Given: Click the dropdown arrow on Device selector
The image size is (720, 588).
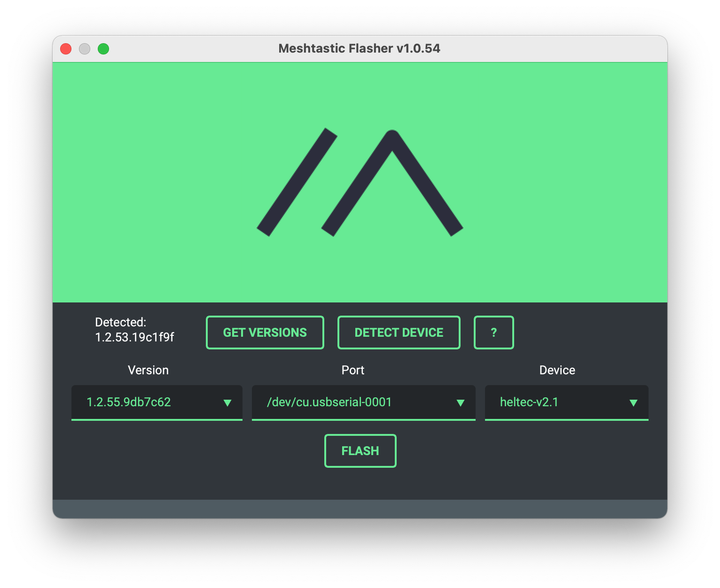Looking at the screenshot, I should click(x=634, y=402).
